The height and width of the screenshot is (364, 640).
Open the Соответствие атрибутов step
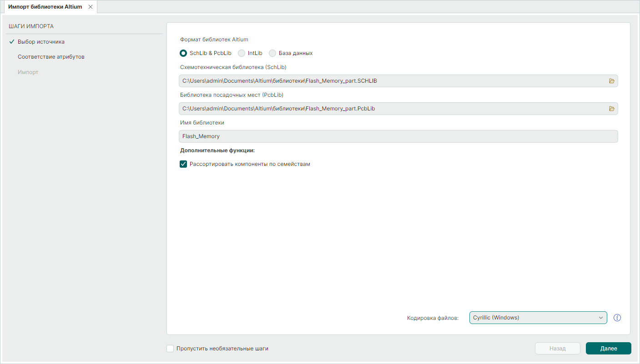click(x=51, y=57)
